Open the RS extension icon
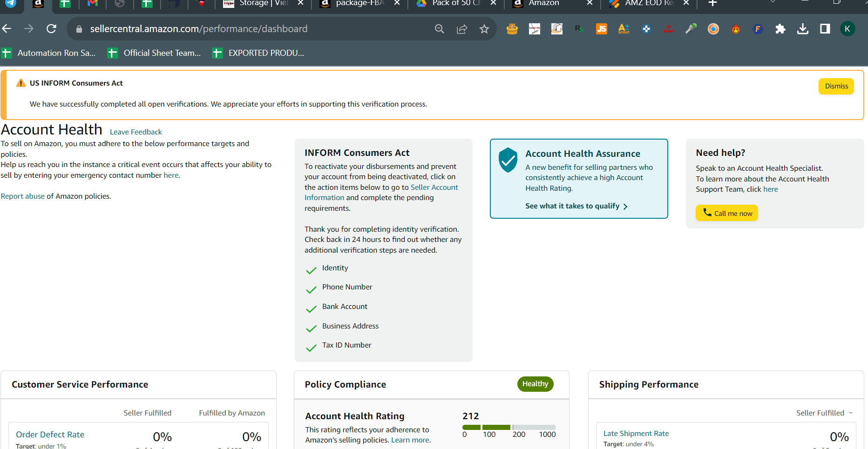Viewport: 868px width, 449px height. click(579, 29)
